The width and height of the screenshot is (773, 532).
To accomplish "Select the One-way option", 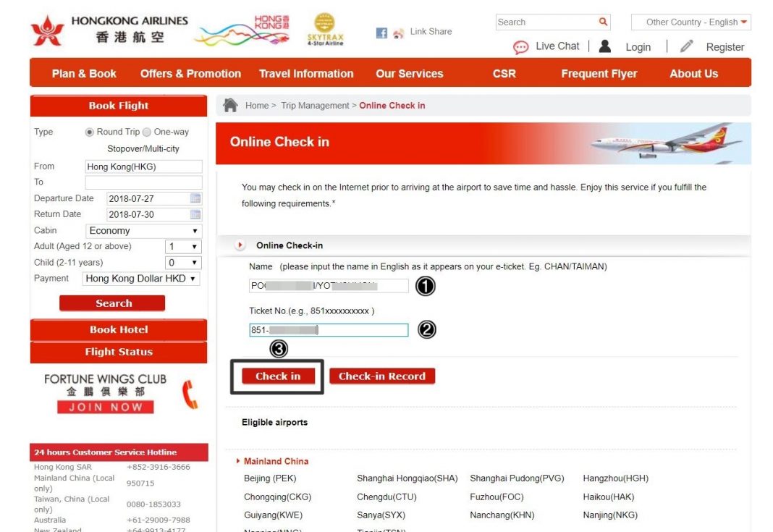I will tap(147, 132).
